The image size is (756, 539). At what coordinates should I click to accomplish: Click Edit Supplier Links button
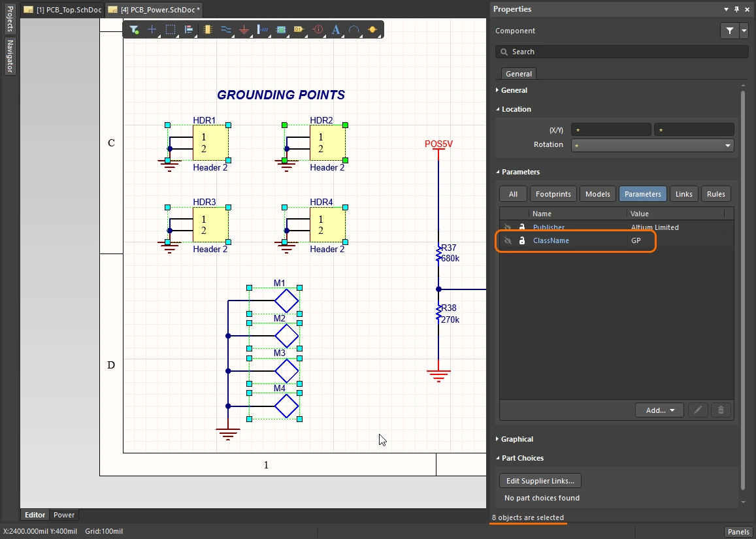tap(540, 481)
